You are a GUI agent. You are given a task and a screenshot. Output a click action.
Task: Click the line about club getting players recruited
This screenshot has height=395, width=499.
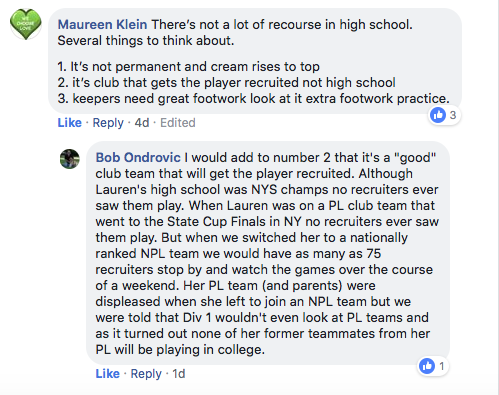226,83
